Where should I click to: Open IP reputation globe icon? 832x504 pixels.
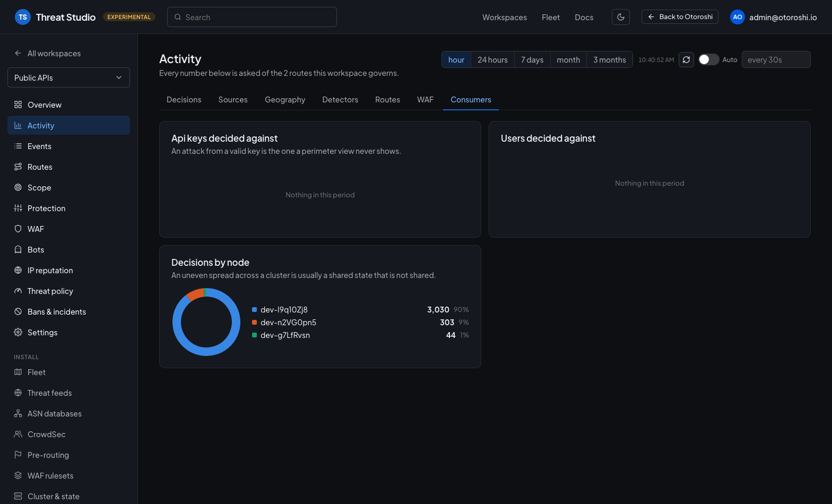tap(18, 271)
